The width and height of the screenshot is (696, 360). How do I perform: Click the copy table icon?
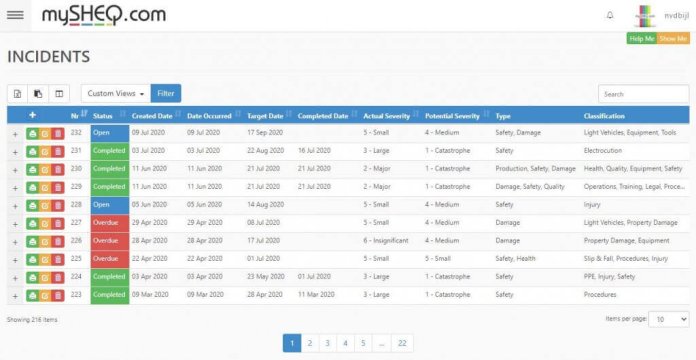tap(38, 94)
